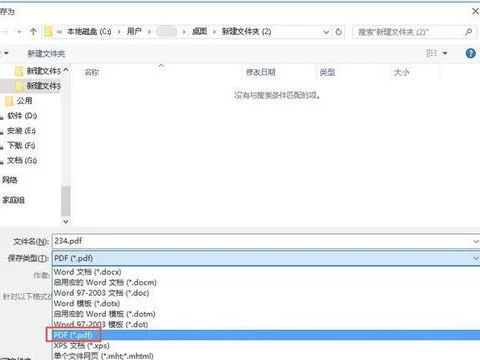Screen dimensions: 480x360
Task: Click the folder icon in address bar
Action: [x=48, y=32]
